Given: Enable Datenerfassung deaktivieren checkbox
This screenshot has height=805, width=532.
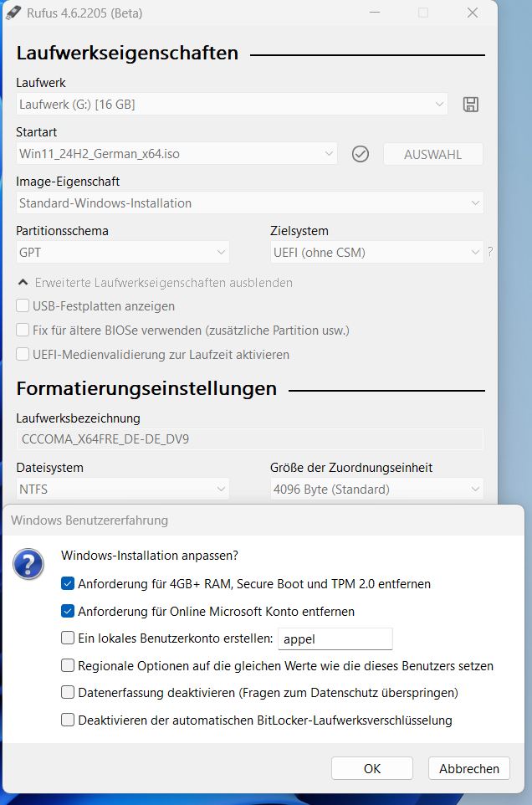Looking at the screenshot, I should tap(68, 693).
